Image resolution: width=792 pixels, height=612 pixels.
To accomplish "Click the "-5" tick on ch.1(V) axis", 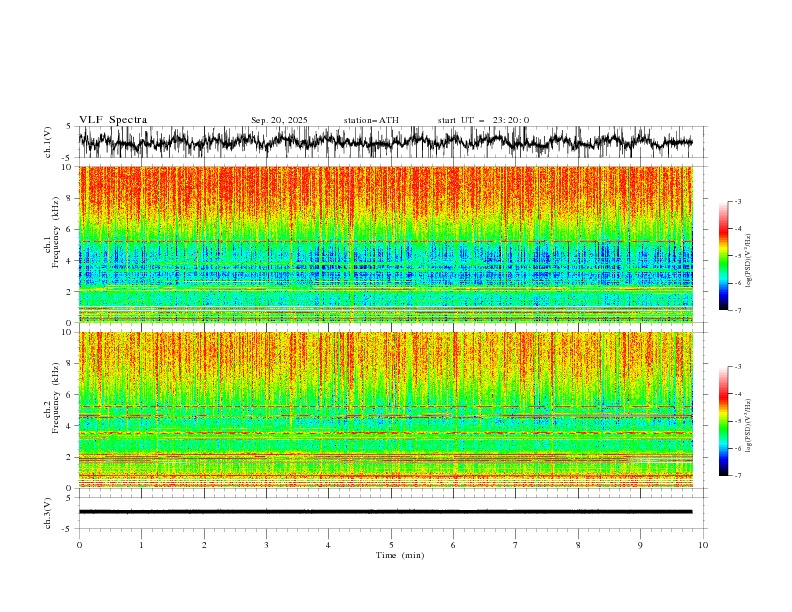I will click(68, 158).
